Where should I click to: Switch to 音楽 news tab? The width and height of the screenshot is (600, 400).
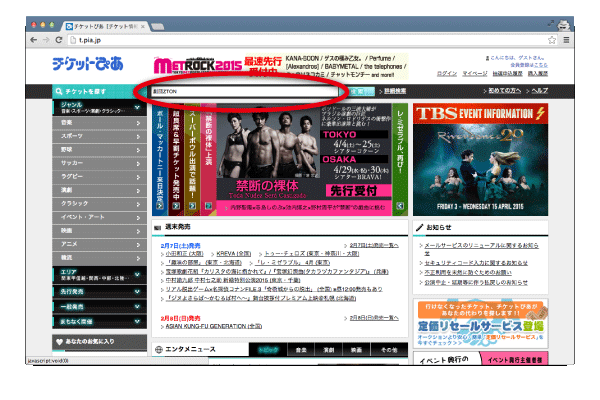click(301, 350)
